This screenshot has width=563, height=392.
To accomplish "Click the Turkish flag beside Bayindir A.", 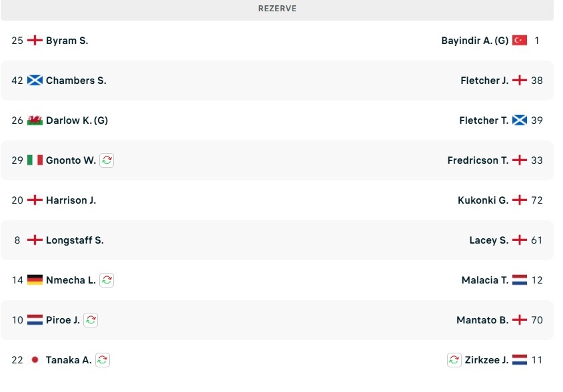I will tap(520, 41).
